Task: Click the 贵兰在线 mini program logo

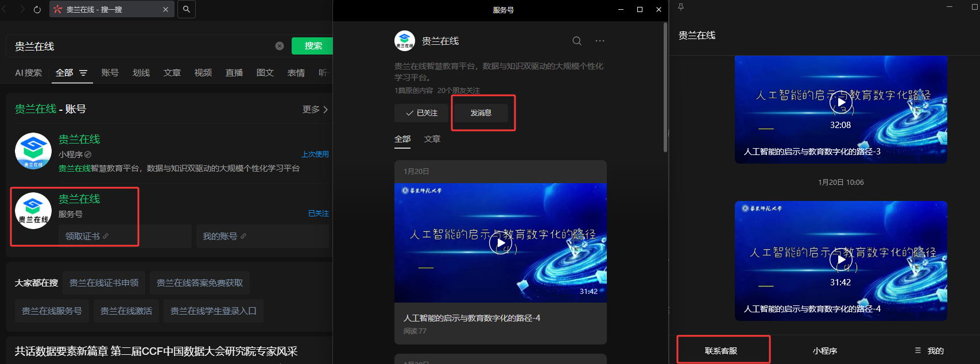Action: [x=33, y=151]
